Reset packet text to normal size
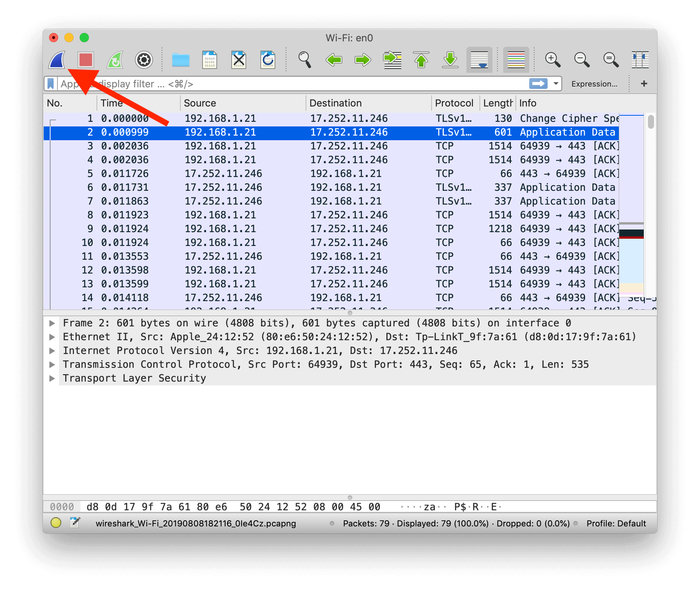 point(611,60)
